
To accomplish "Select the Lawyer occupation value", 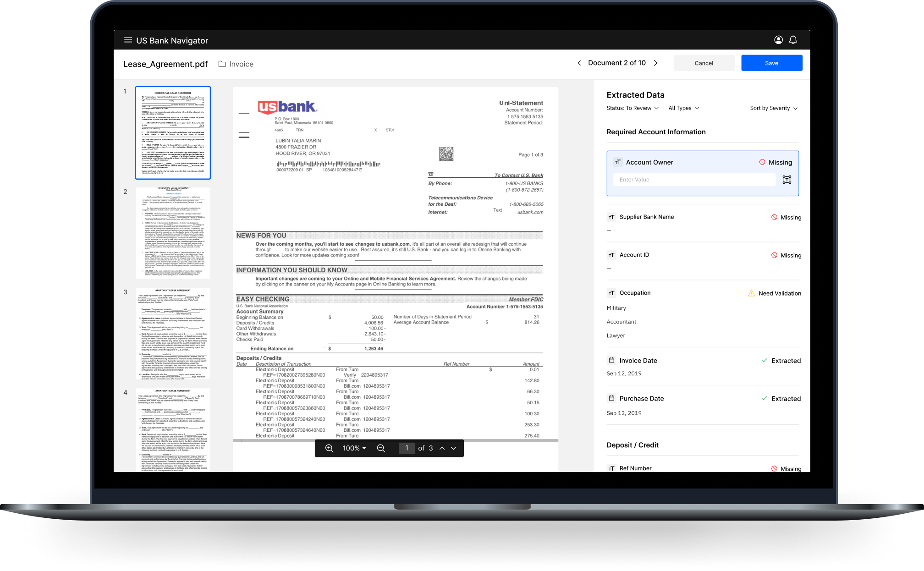I will (x=616, y=335).
